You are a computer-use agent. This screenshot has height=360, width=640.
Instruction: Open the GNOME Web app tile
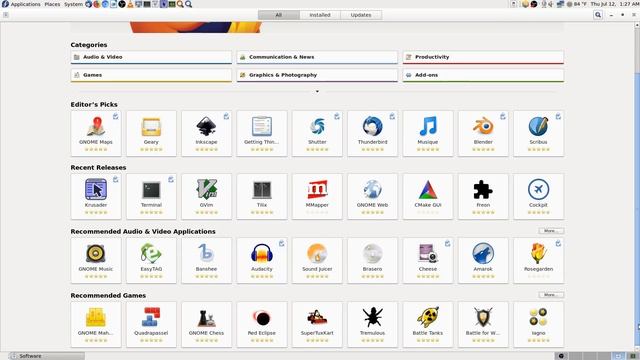[372, 196]
